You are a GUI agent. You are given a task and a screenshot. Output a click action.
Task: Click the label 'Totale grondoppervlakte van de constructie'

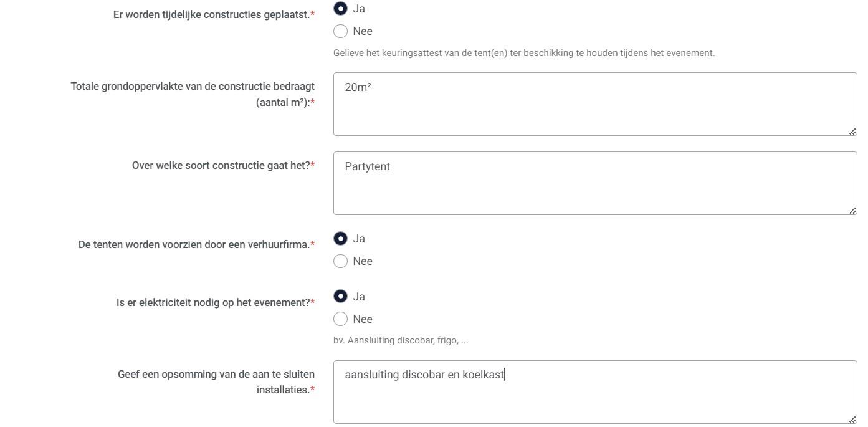[x=193, y=87]
